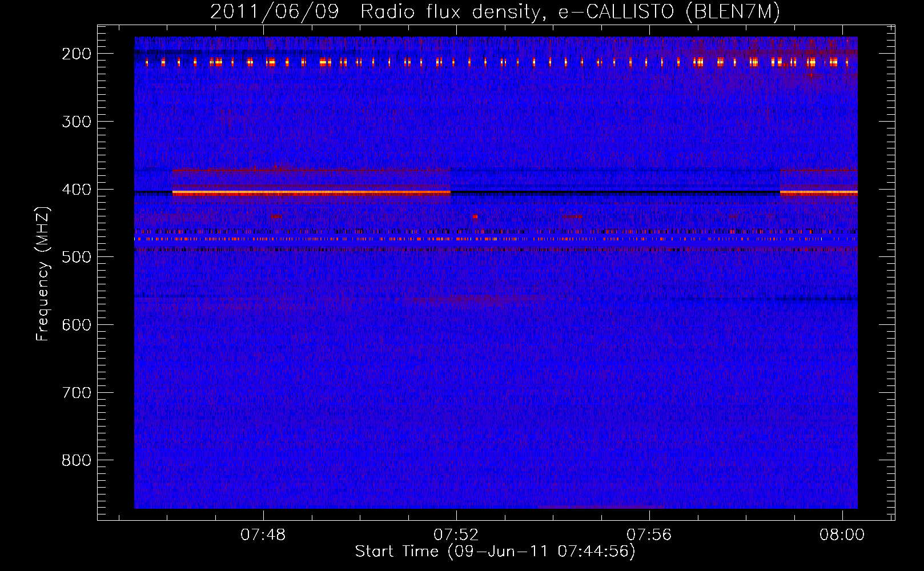Click the 200 frequency tick label
The height and width of the screenshot is (571, 924).
(x=77, y=54)
